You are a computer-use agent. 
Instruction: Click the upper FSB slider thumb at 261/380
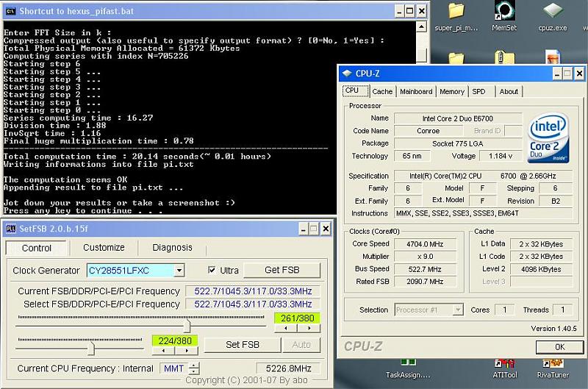[x=187, y=326]
